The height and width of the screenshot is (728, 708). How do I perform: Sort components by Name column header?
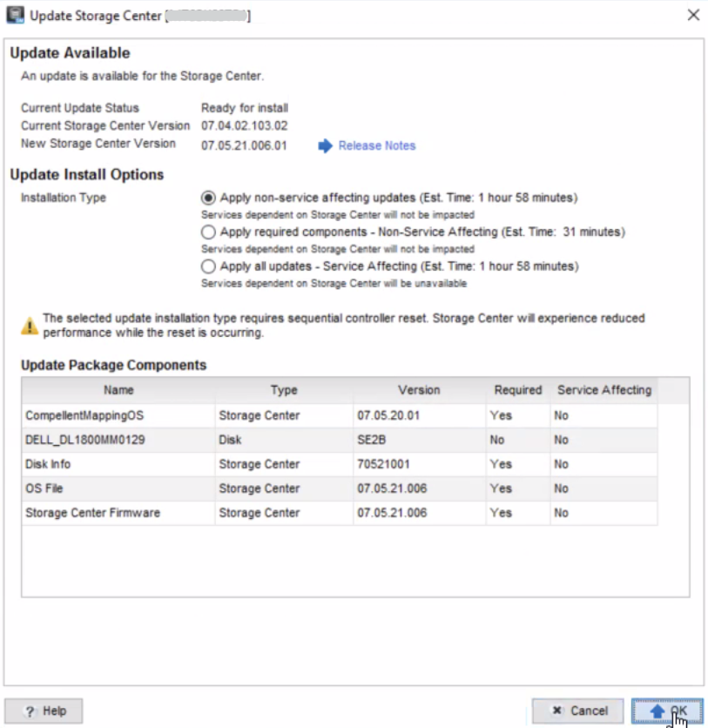(x=118, y=390)
